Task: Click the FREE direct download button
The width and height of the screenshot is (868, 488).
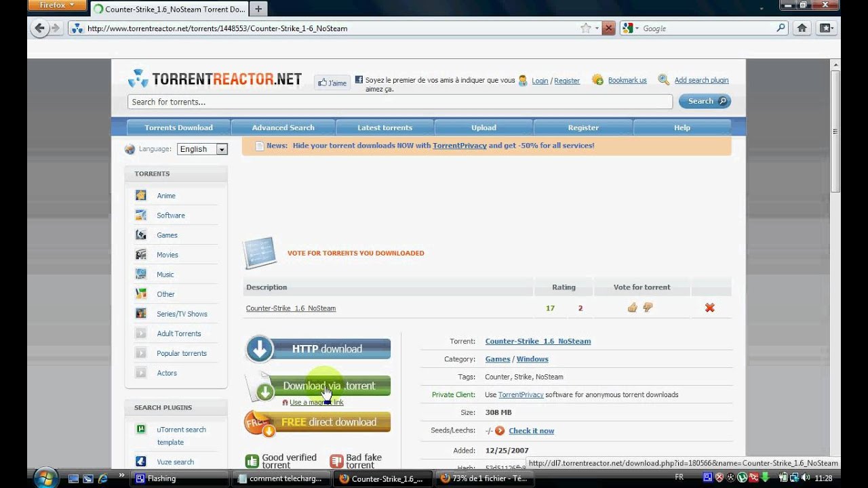Action: 318,422
